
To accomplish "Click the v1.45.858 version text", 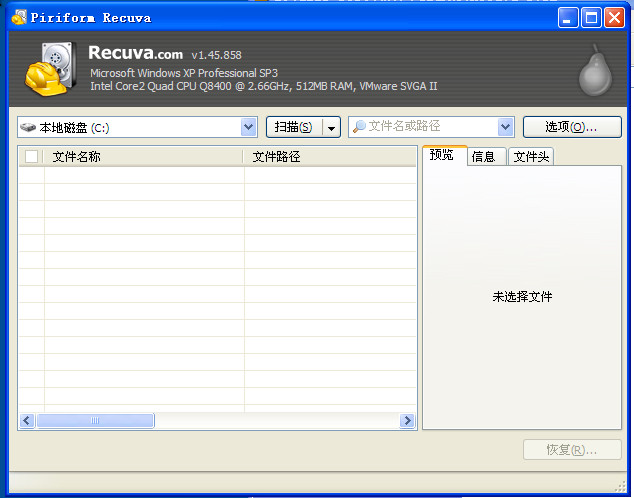I will coord(216,55).
